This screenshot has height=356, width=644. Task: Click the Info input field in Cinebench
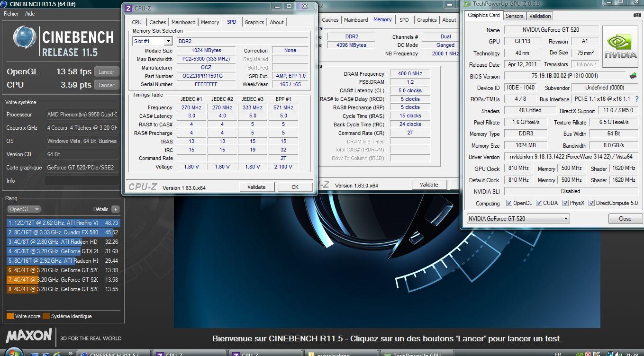[82, 181]
